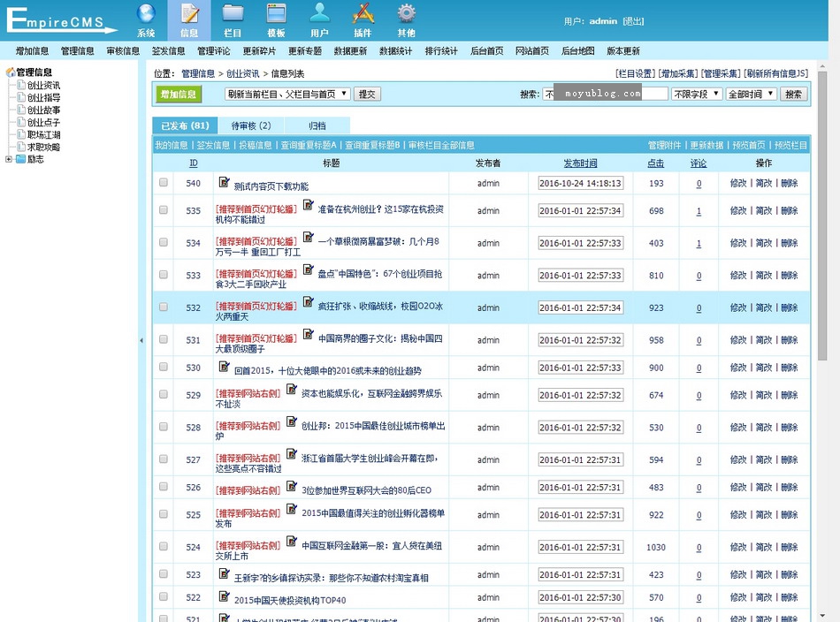Open 职场江湖 in the left tree

tap(44, 134)
